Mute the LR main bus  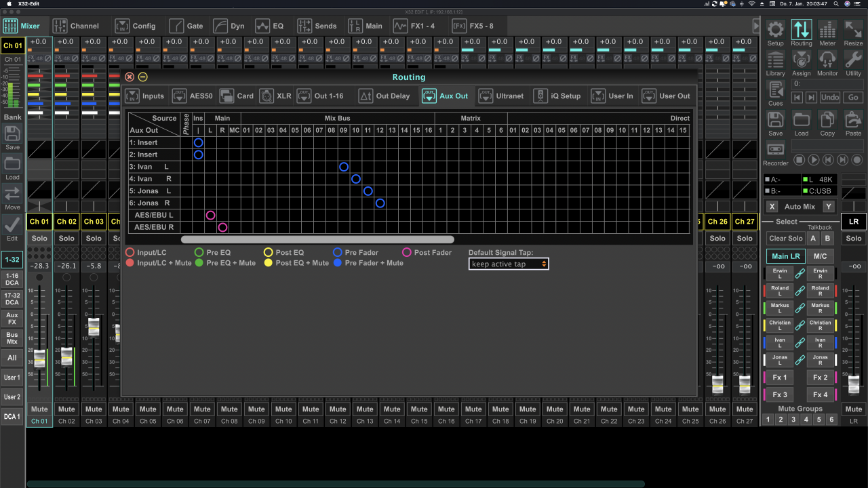tap(854, 409)
